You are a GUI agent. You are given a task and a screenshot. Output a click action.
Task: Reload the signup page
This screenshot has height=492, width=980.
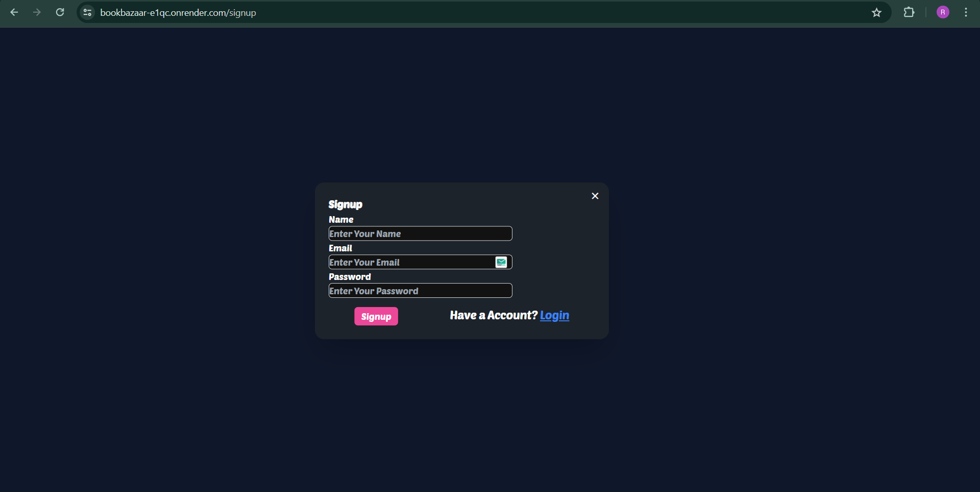(x=60, y=12)
